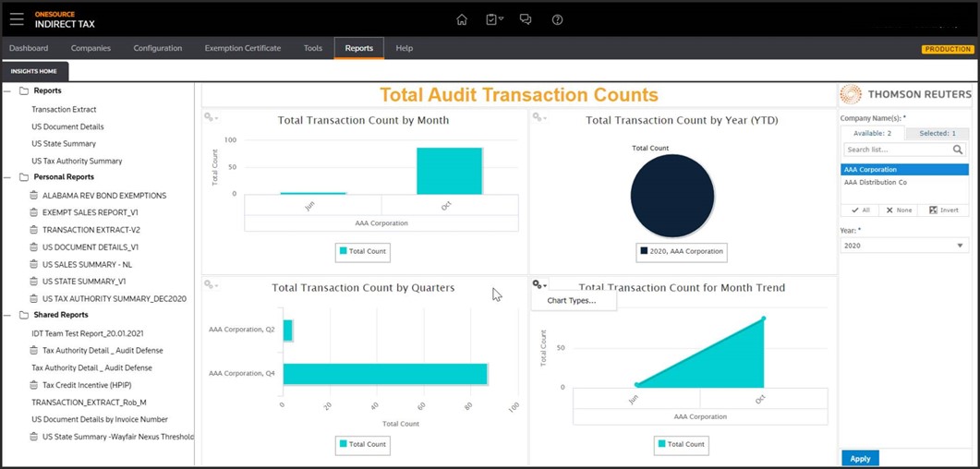Switch to the Exemption Certificate tab
Viewport: 980px width, 469px height.
point(242,48)
